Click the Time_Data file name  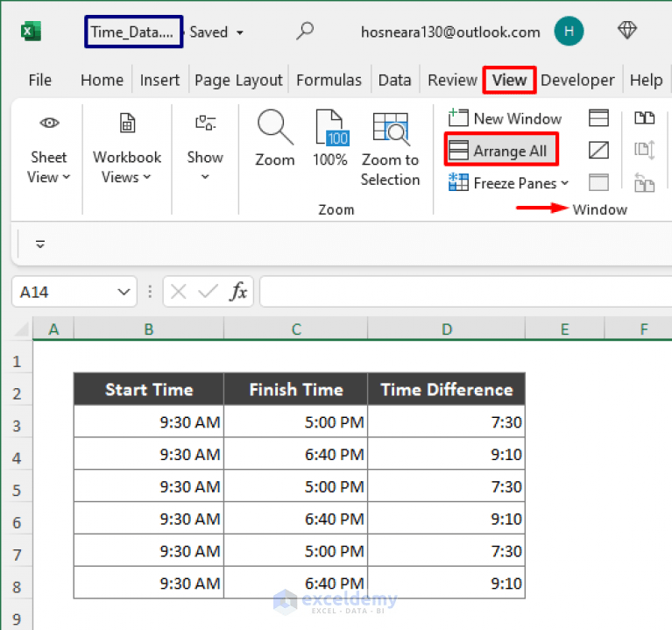pyautogui.click(x=132, y=32)
